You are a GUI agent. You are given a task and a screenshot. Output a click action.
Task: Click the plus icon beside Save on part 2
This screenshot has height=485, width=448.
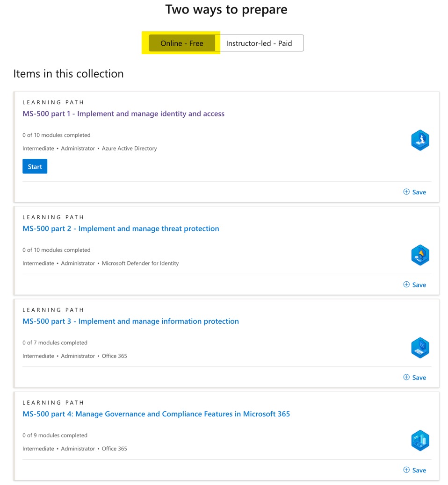[406, 285]
